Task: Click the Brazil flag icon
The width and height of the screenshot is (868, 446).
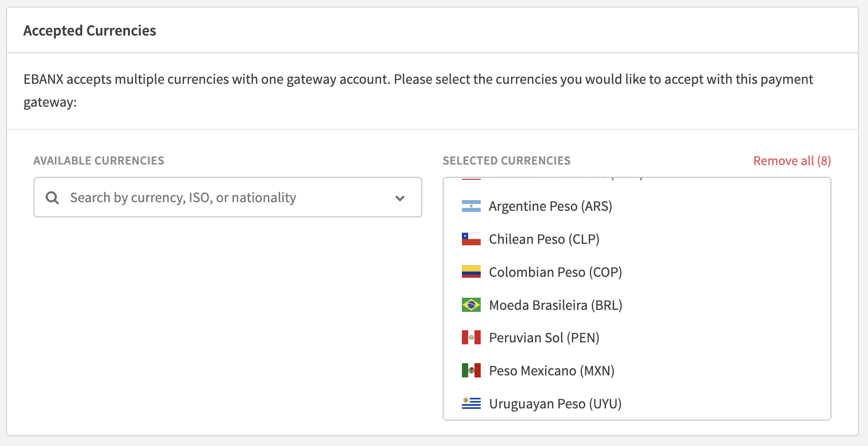Action: click(x=471, y=305)
